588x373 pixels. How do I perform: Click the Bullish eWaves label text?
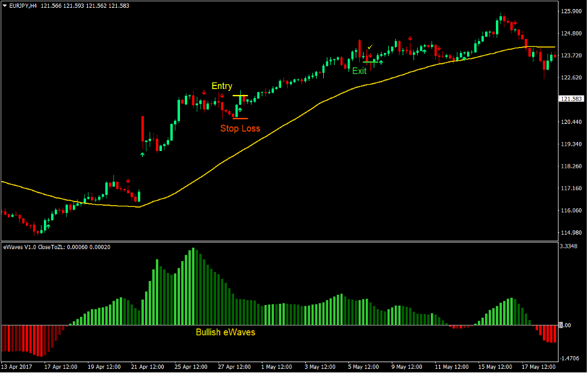coord(227,332)
